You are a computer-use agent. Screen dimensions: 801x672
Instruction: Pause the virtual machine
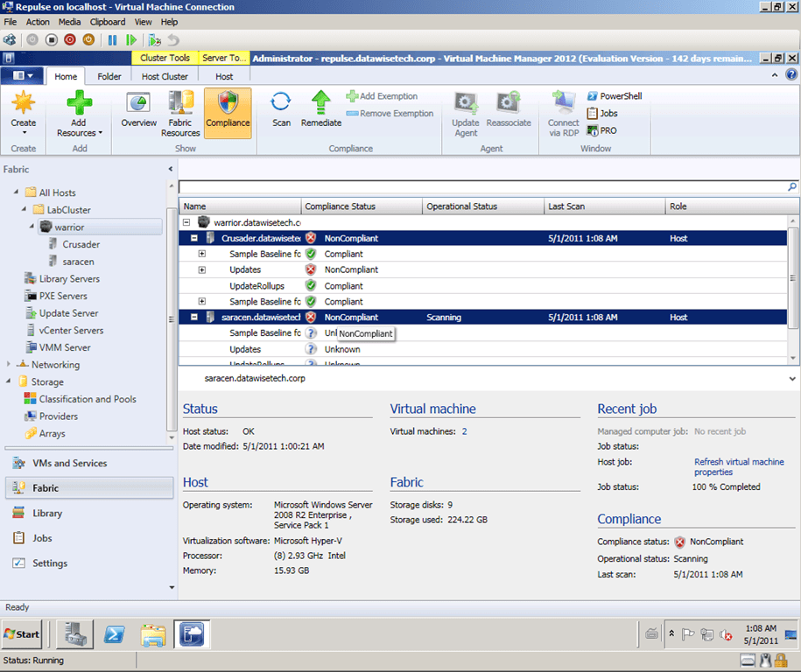(x=112, y=40)
